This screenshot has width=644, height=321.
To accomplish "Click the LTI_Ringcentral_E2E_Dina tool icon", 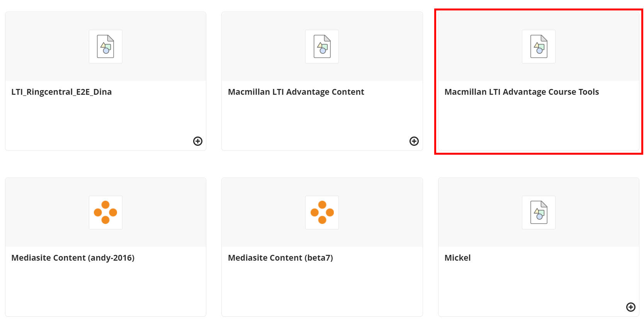I will (x=105, y=46).
